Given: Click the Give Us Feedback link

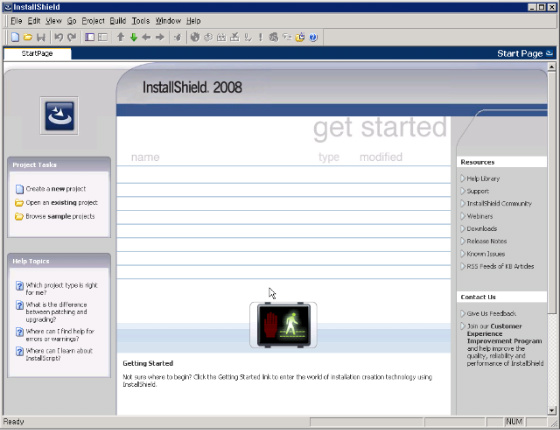Looking at the screenshot, I should [491, 314].
